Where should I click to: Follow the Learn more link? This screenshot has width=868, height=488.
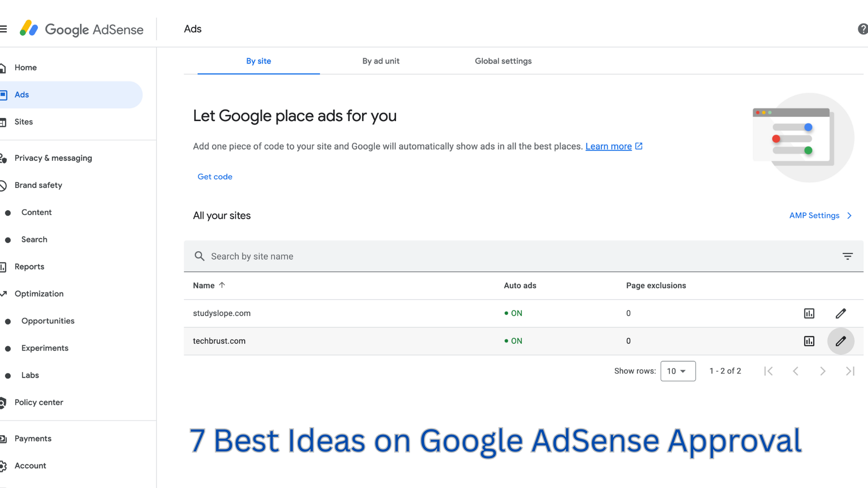(609, 146)
